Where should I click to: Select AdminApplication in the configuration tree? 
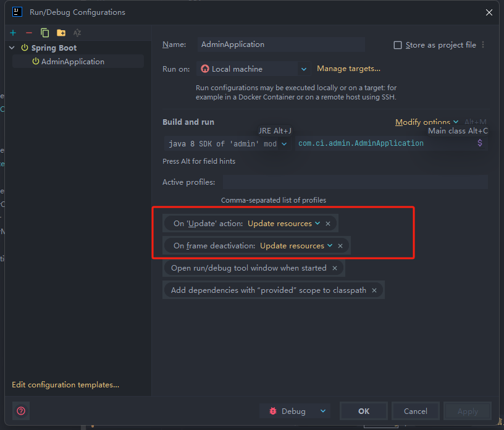72,62
